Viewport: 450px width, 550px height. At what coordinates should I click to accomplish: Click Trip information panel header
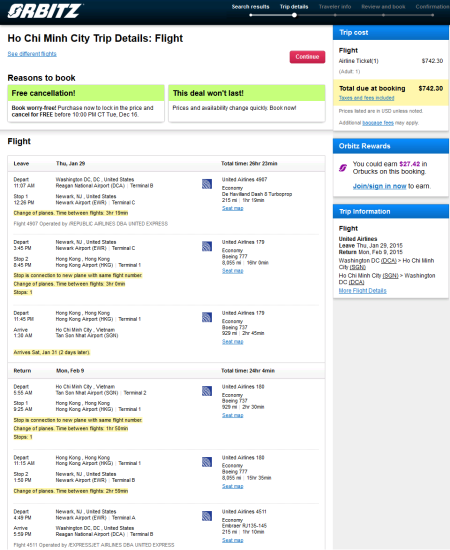(391, 212)
